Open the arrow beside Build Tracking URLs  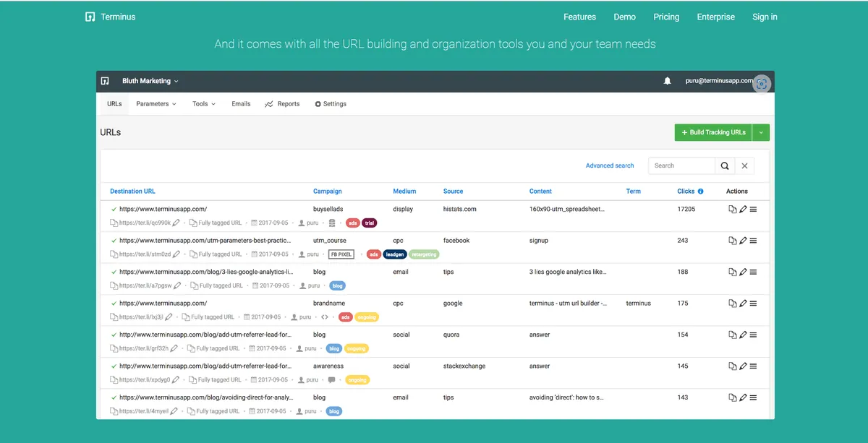[x=761, y=132]
